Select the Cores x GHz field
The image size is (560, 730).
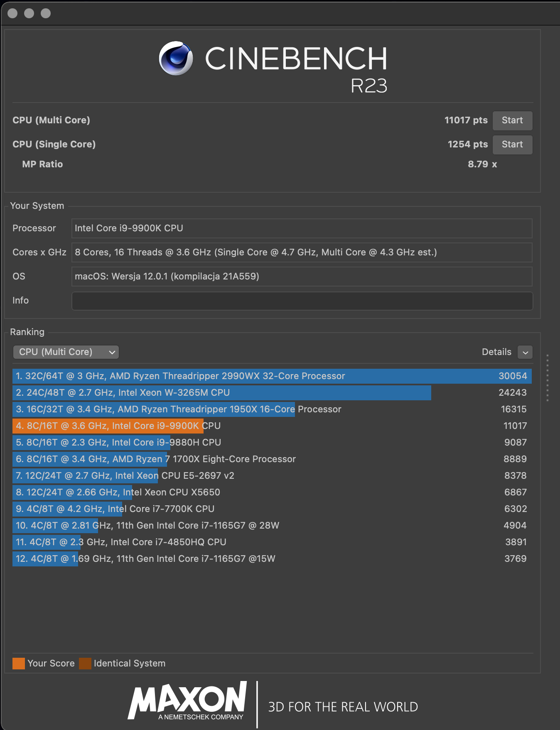pyautogui.click(x=302, y=252)
